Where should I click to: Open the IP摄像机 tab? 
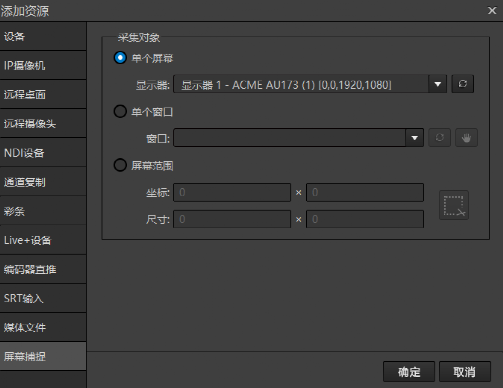click(43, 65)
